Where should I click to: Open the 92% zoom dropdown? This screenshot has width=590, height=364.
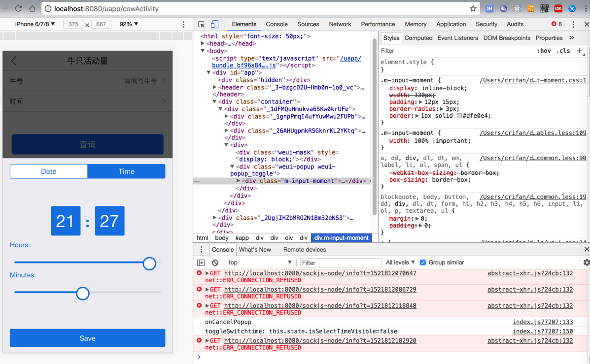[x=129, y=24]
